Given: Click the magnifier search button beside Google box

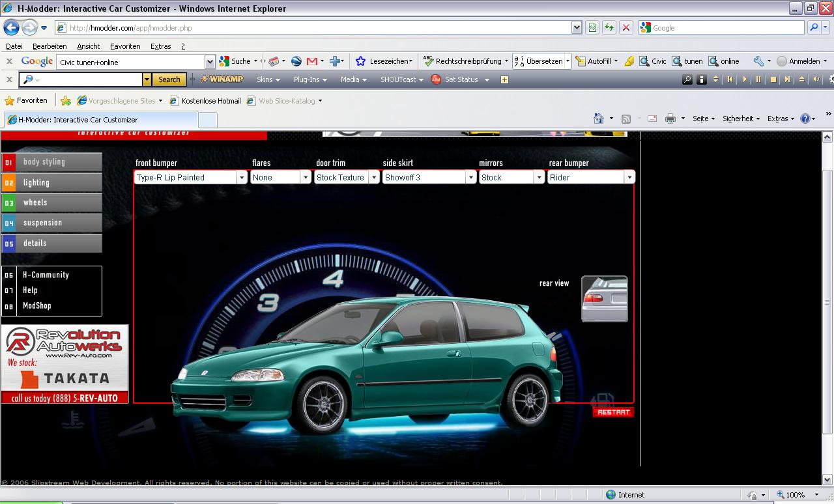Looking at the screenshot, I should click(814, 27).
